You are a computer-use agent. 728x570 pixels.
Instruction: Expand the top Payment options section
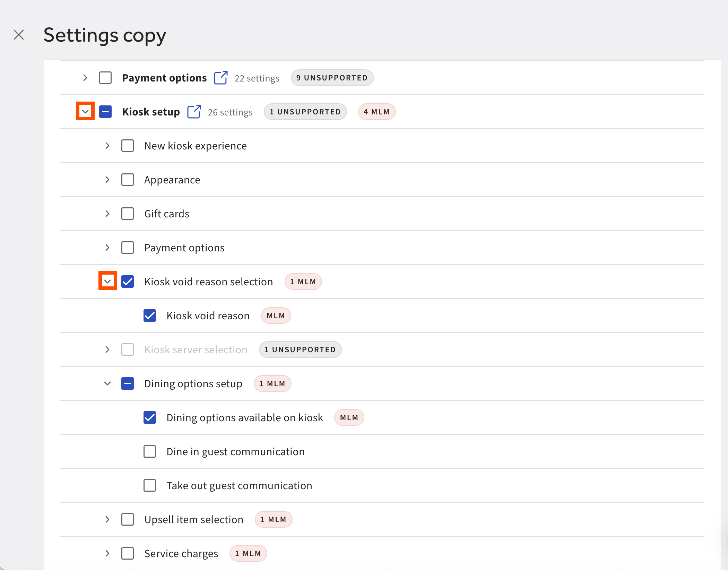tap(85, 78)
